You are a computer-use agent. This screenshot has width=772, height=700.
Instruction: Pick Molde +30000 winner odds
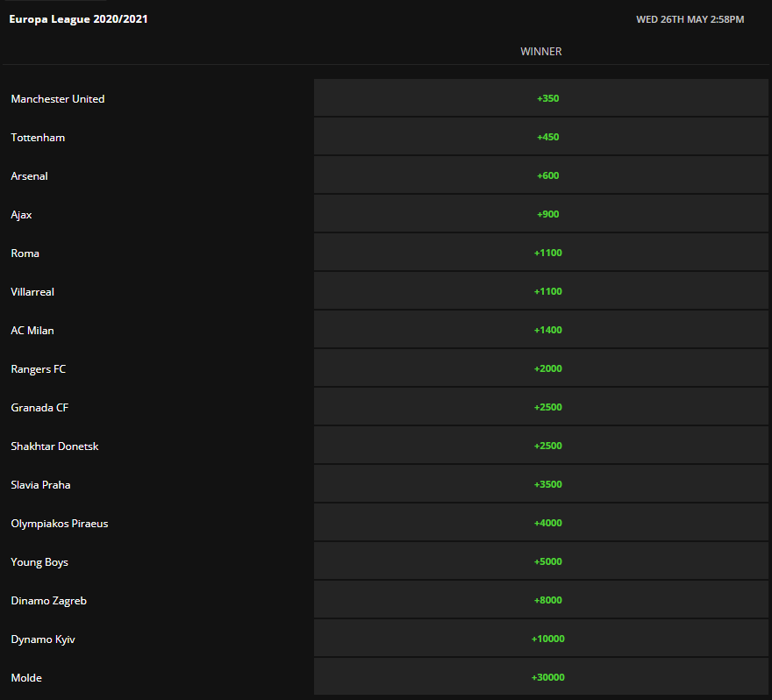tap(541, 677)
